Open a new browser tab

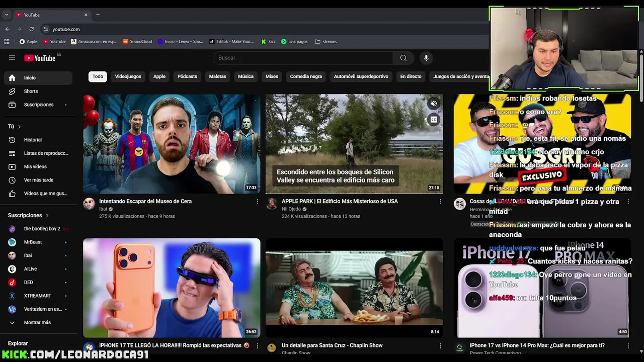click(98, 15)
